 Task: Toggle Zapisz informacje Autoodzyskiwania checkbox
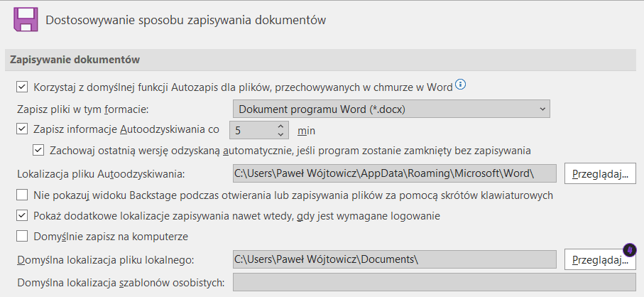[22, 129]
